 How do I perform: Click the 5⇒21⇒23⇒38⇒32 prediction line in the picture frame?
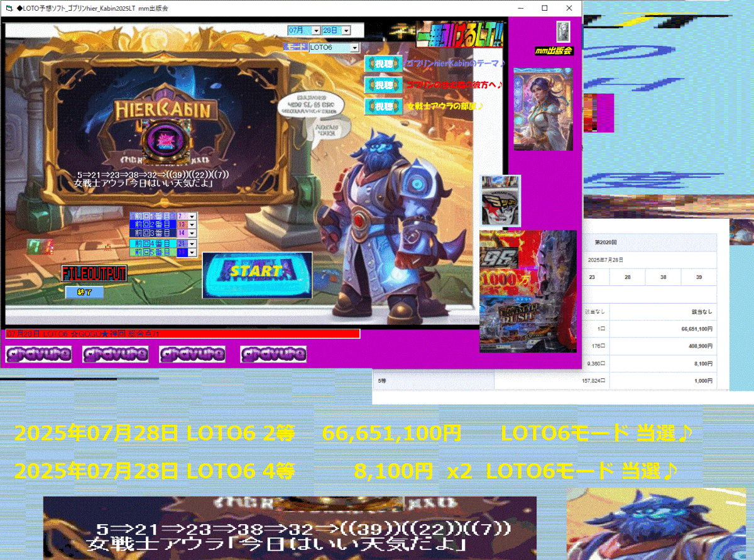[152, 175]
